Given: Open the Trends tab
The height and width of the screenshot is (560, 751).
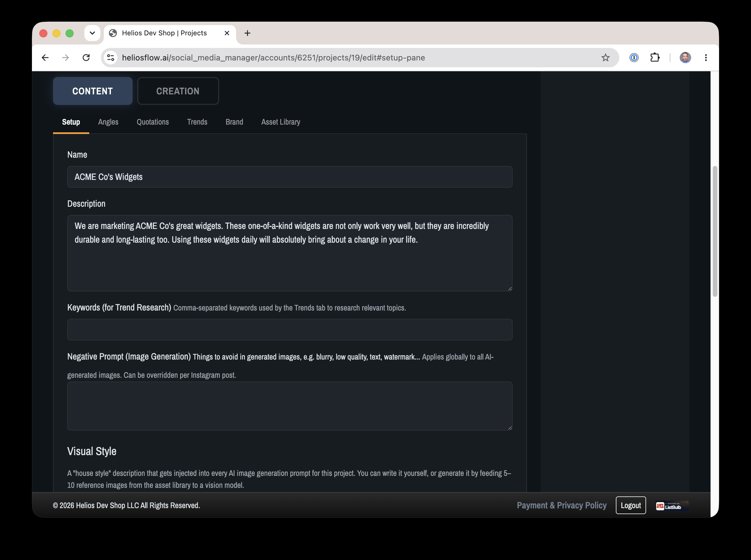Looking at the screenshot, I should tap(197, 122).
